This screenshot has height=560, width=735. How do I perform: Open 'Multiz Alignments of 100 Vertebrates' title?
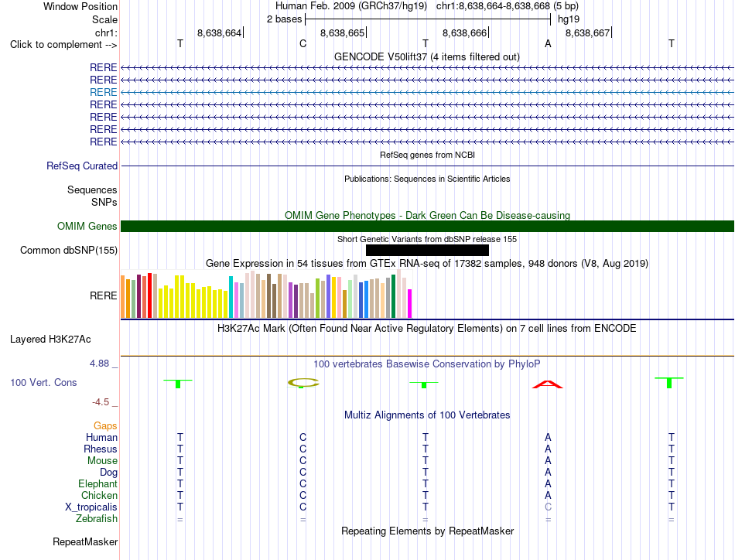click(427, 415)
